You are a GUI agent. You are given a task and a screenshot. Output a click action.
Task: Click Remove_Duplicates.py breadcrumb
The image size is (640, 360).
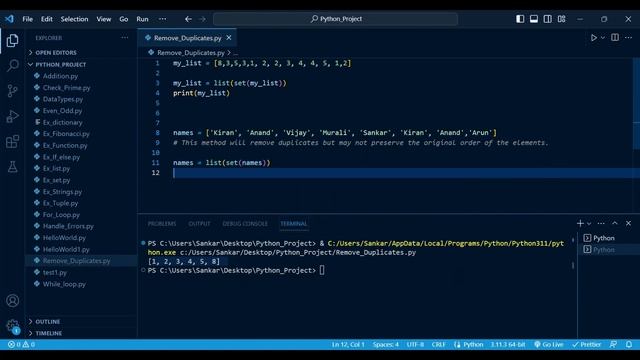(x=191, y=53)
